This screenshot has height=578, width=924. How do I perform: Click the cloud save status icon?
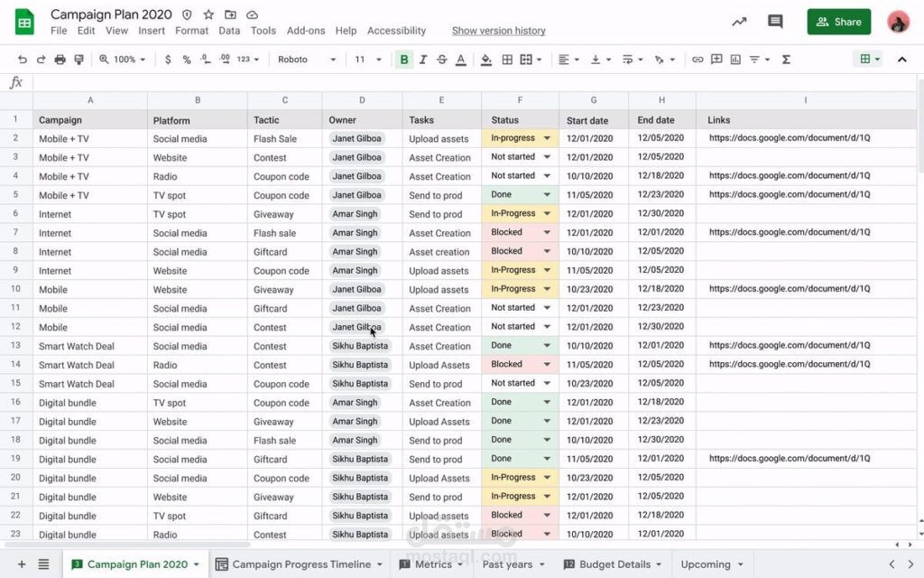253,14
